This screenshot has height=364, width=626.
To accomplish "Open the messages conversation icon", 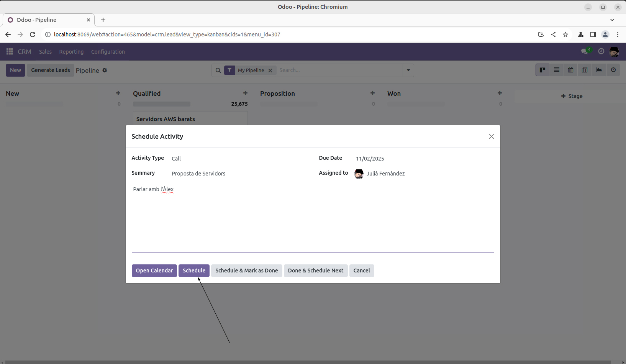I will [584, 52].
